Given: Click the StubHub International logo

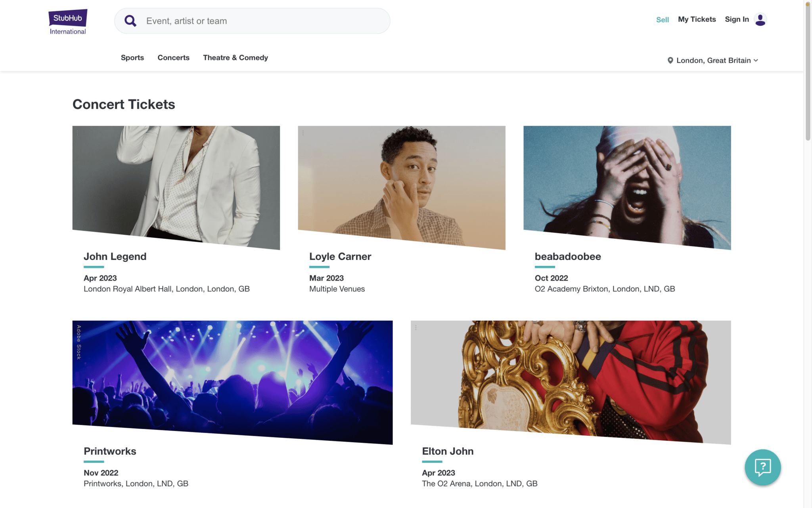Looking at the screenshot, I should point(68,22).
